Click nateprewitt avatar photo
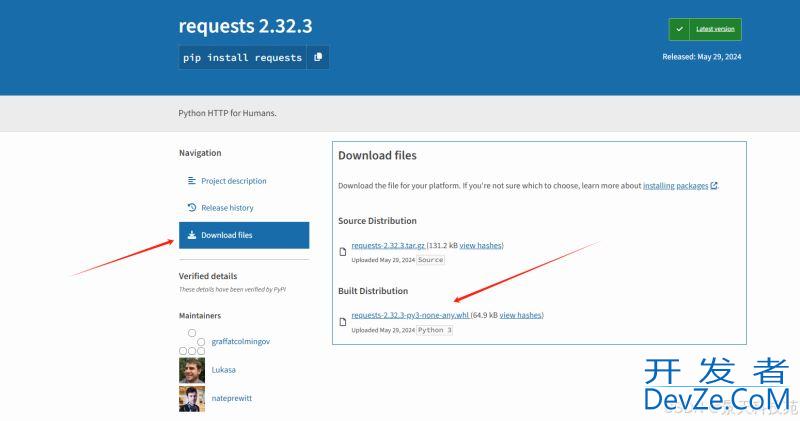Viewport: 800px width, 421px height. tap(192, 399)
